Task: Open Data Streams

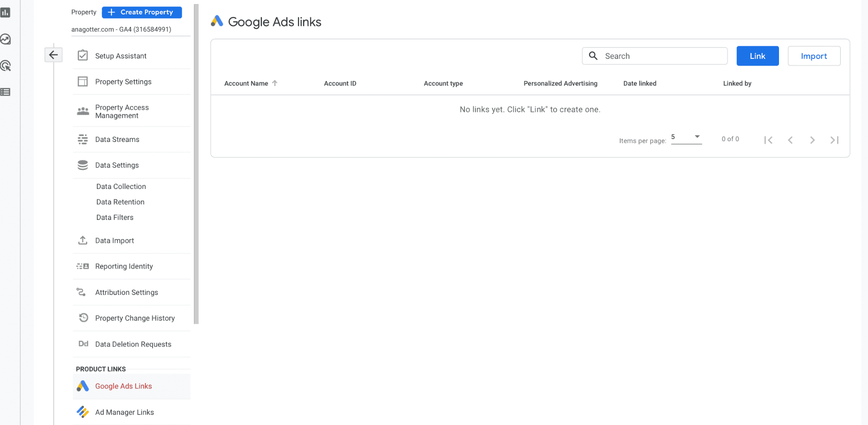Action: (x=131, y=139)
